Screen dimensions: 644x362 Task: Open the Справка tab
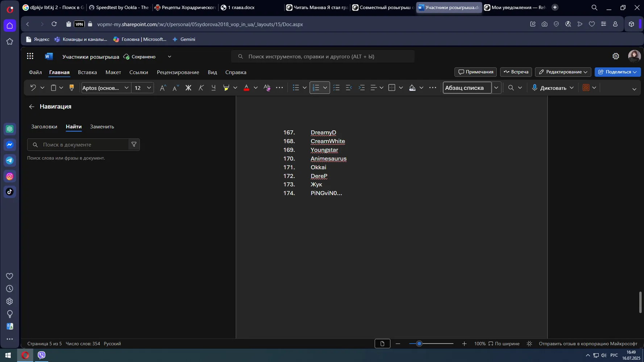click(x=236, y=72)
